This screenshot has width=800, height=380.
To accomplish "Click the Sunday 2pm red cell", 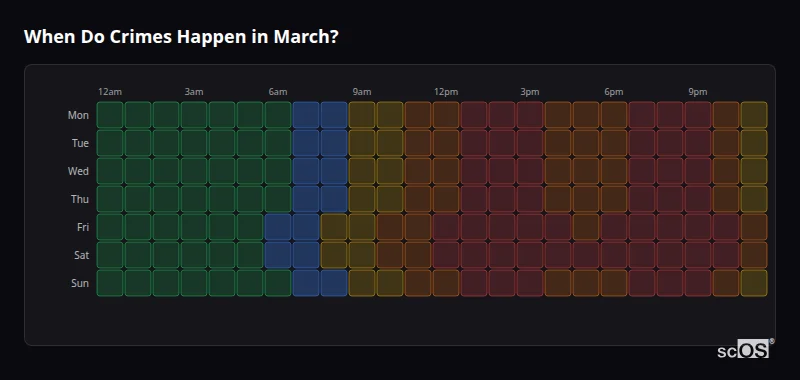I will click(502, 283).
